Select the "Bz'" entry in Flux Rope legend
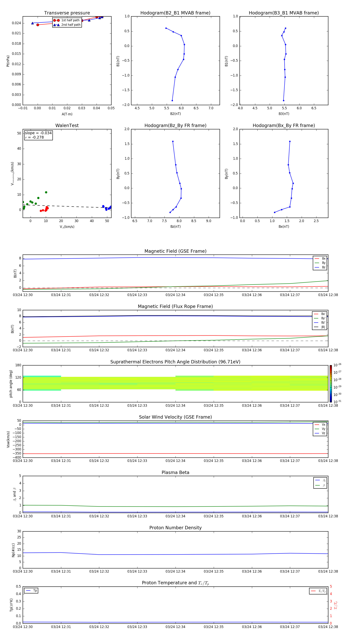Viewport: 351px width, 644px height. (320, 323)
